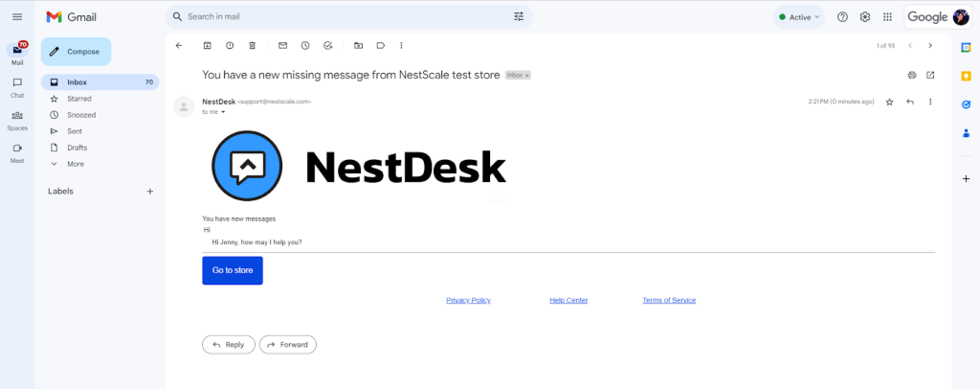Click the Forward button below message
Image resolution: width=980 pixels, height=389 pixels.
point(288,345)
